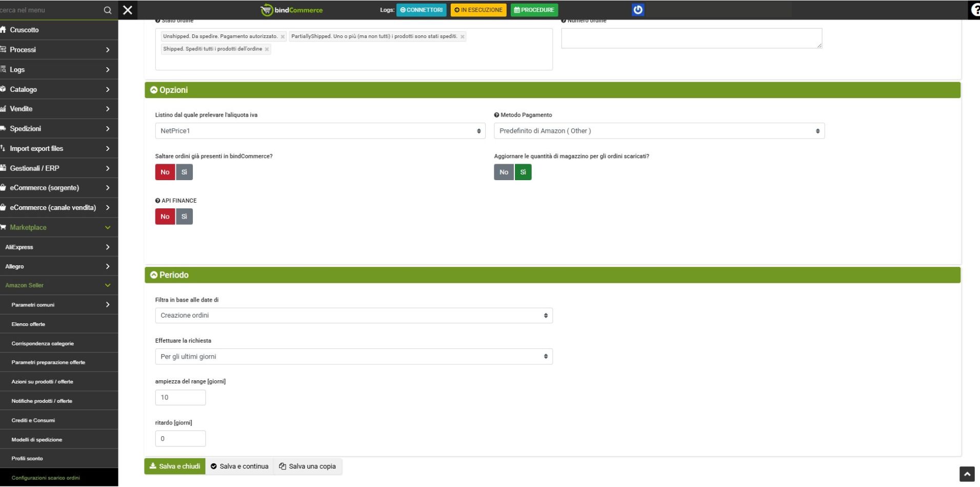Image resolution: width=980 pixels, height=487 pixels.
Task: Click the help question mark icon
Action: (975, 10)
